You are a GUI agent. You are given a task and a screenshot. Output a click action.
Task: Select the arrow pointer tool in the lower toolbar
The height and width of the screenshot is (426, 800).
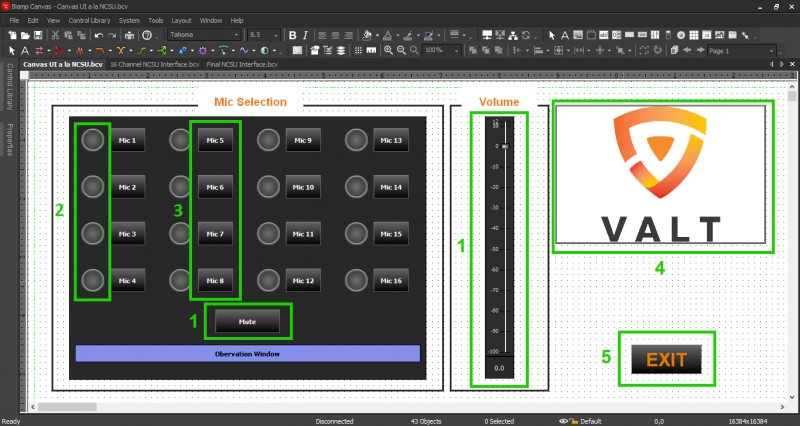[12, 51]
